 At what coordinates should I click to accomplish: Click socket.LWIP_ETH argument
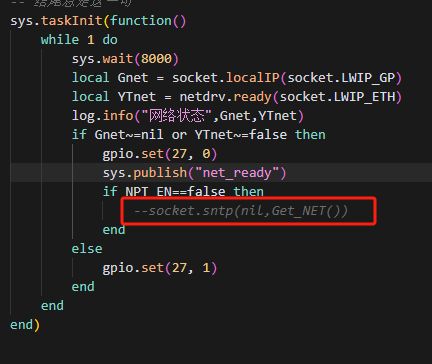click(337, 97)
